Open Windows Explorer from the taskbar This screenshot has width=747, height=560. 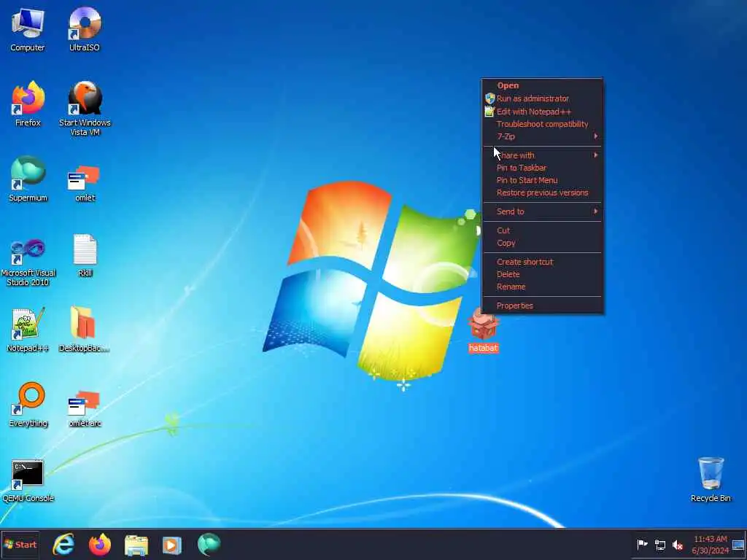pos(136,545)
